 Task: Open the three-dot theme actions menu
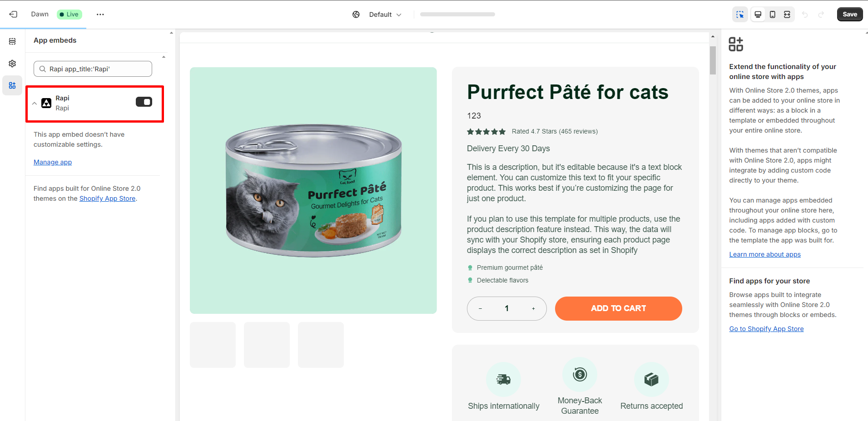[100, 15]
